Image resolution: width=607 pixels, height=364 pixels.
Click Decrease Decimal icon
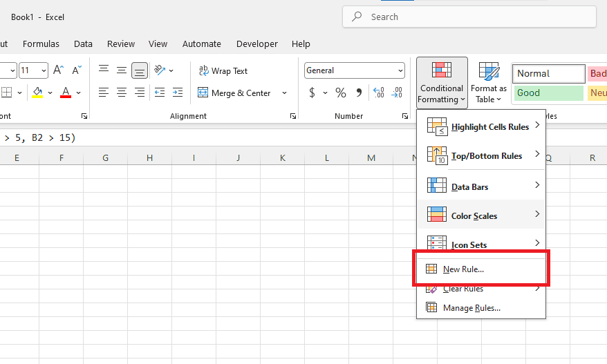click(397, 93)
